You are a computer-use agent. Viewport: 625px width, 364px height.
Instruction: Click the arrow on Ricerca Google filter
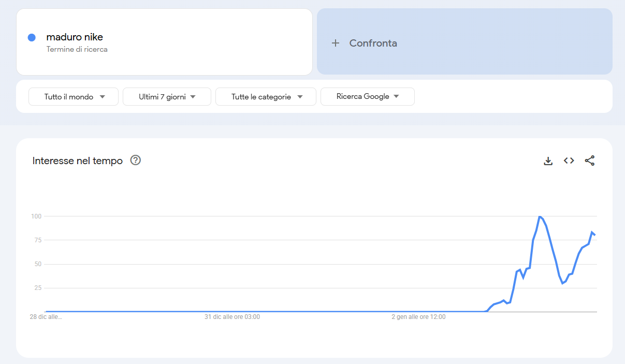coord(397,96)
